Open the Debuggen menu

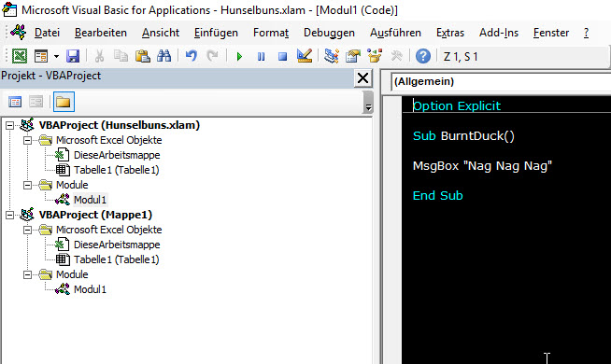click(x=329, y=33)
